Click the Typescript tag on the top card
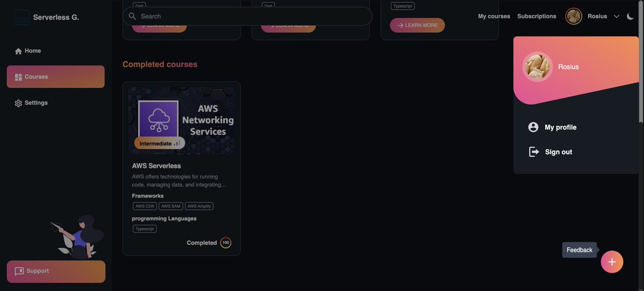 (x=402, y=6)
